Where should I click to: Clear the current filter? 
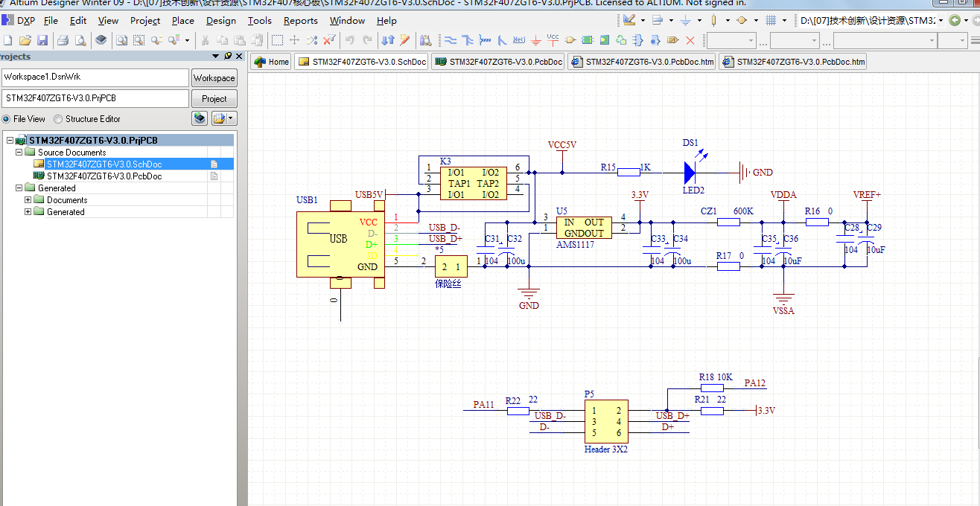coord(328,39)
